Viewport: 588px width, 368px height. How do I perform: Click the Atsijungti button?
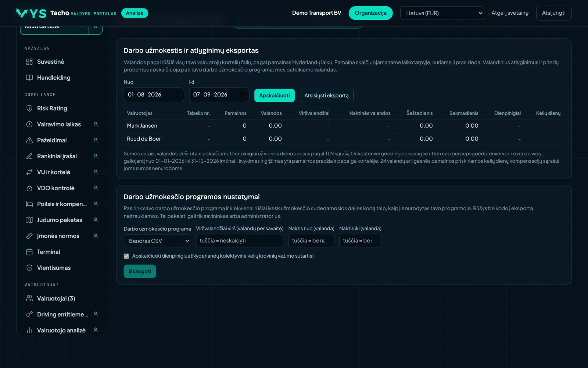click(553, 13)
